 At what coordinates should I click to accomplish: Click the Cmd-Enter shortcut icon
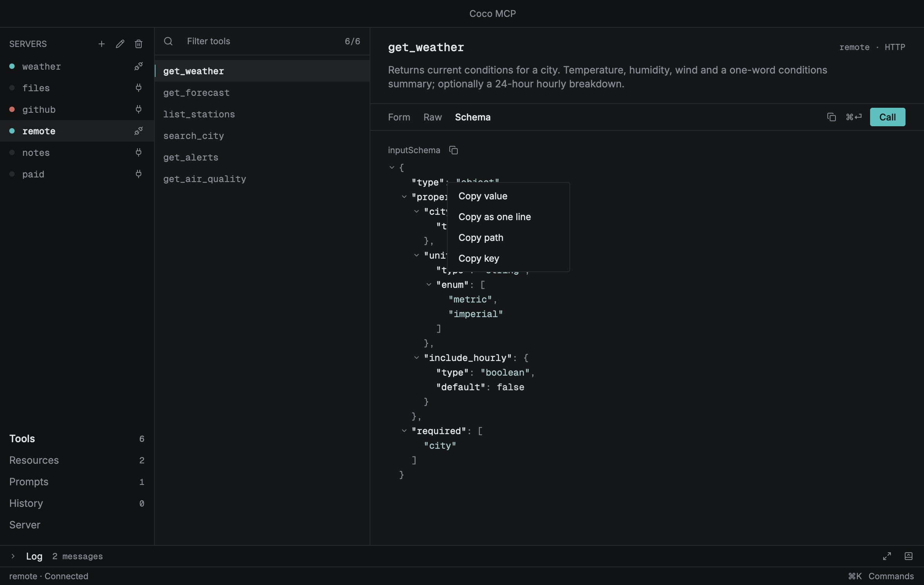pyautogui.click(x=854, y=117)
